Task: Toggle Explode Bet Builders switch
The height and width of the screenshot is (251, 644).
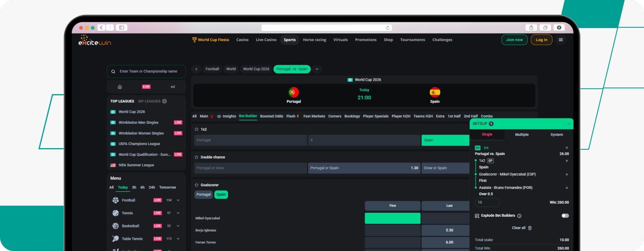Action: click(x=565, y=216)
